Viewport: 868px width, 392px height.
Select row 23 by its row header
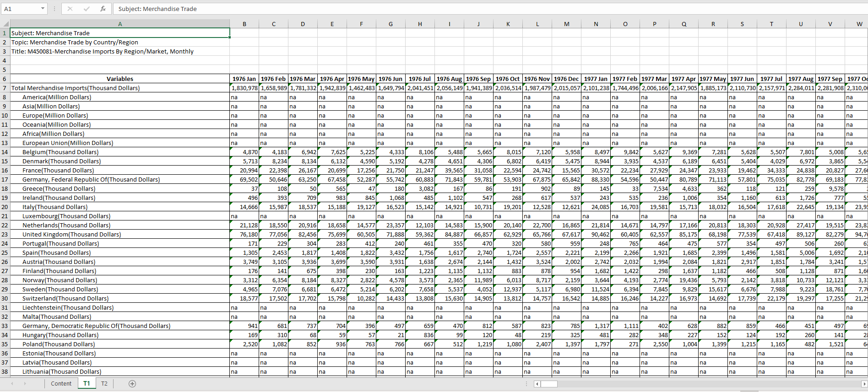tap(5, 234)
